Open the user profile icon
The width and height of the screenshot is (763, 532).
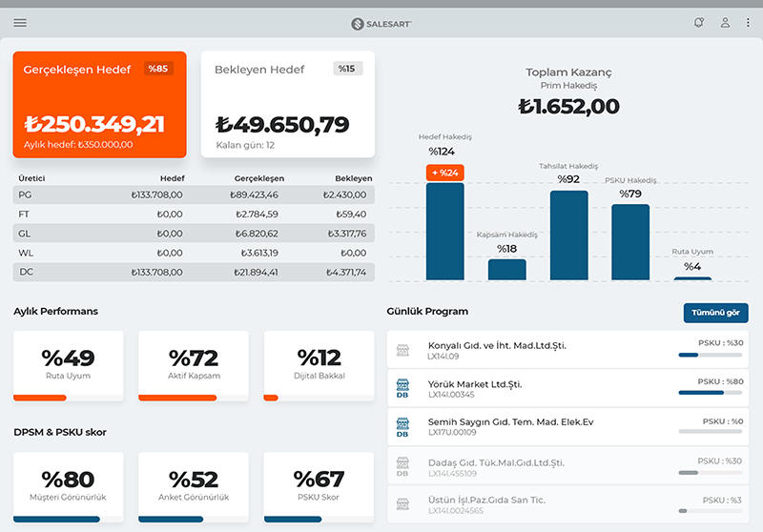pos(725,23)
